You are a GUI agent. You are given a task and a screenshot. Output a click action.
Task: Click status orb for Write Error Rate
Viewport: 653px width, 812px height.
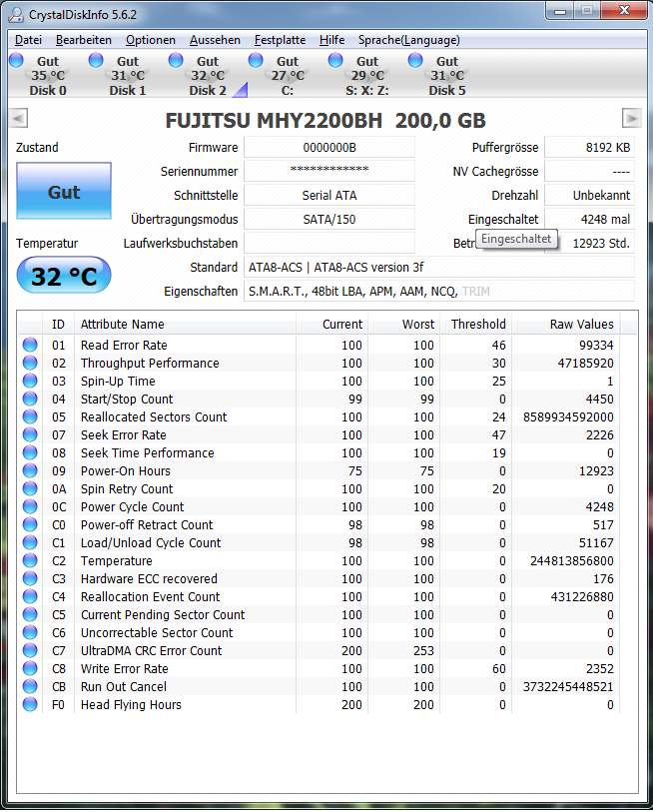click(x=30, y=668)
